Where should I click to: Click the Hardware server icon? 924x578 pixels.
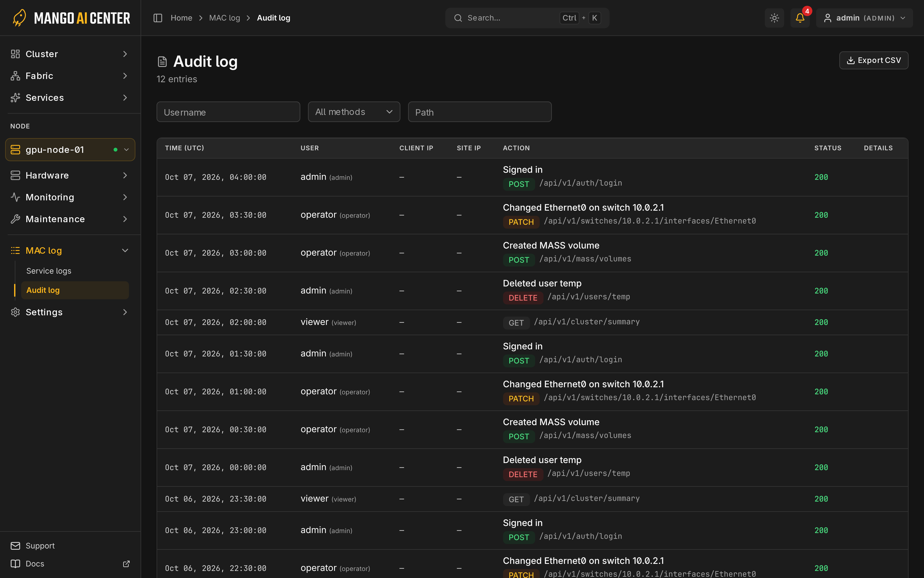coord(15,176)
